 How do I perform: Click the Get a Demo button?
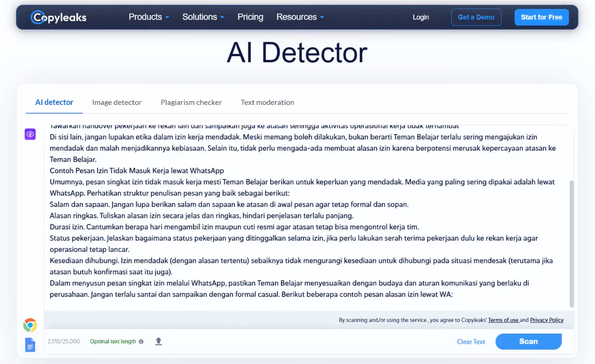coord(476,17)
